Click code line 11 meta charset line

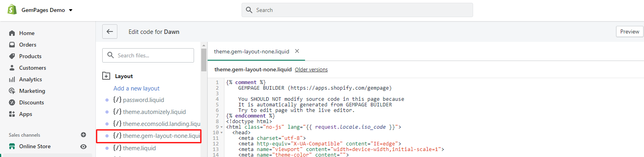click(x=272, y=138)
